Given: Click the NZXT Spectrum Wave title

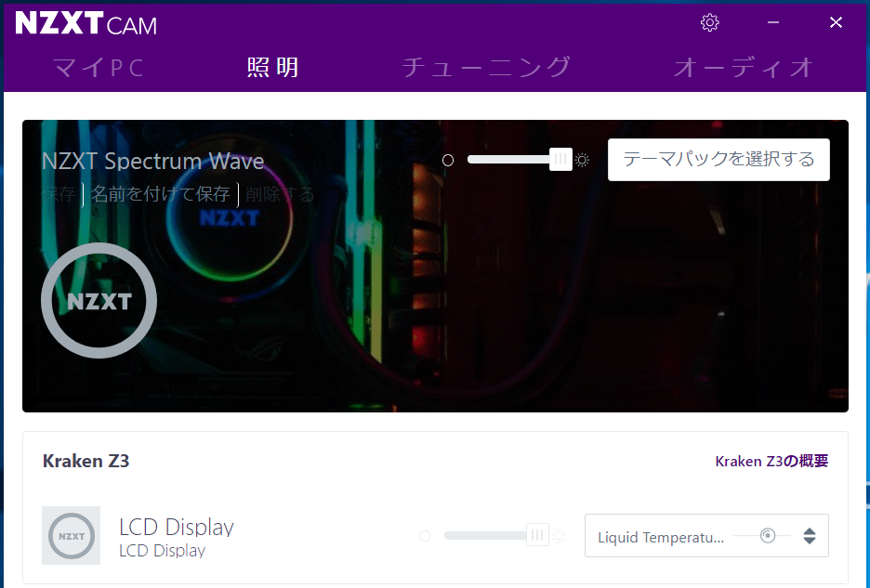Looking at the screenshot, I should (152, 162).
